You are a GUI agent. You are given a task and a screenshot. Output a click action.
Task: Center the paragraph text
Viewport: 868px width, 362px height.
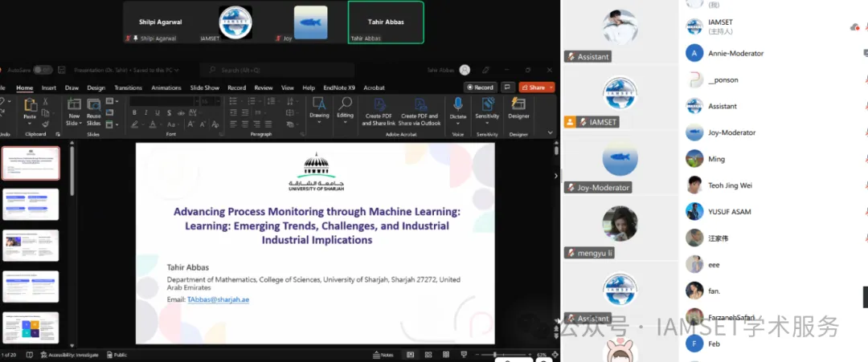pos(244,124)
